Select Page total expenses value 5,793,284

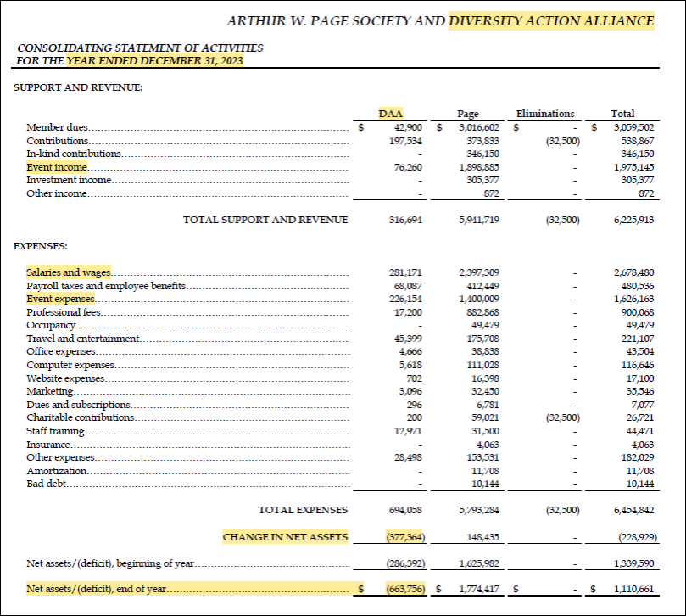coord(479,510)
